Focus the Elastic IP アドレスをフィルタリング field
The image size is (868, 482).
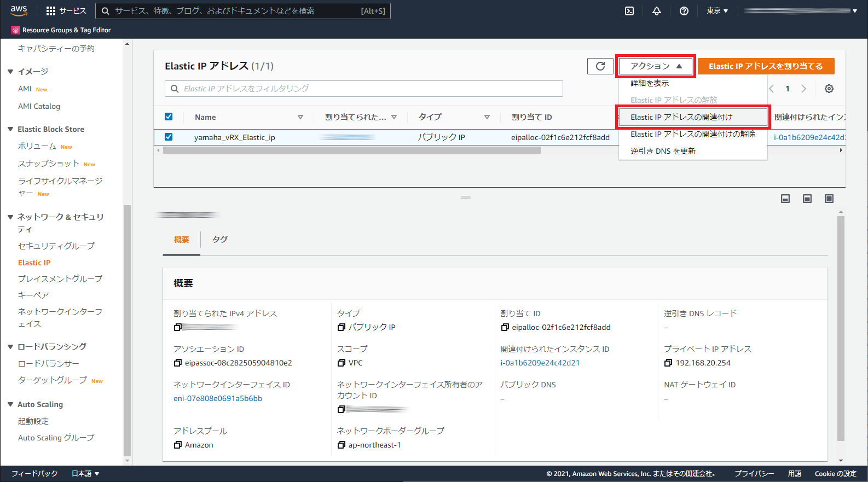[x=364, y=89]
